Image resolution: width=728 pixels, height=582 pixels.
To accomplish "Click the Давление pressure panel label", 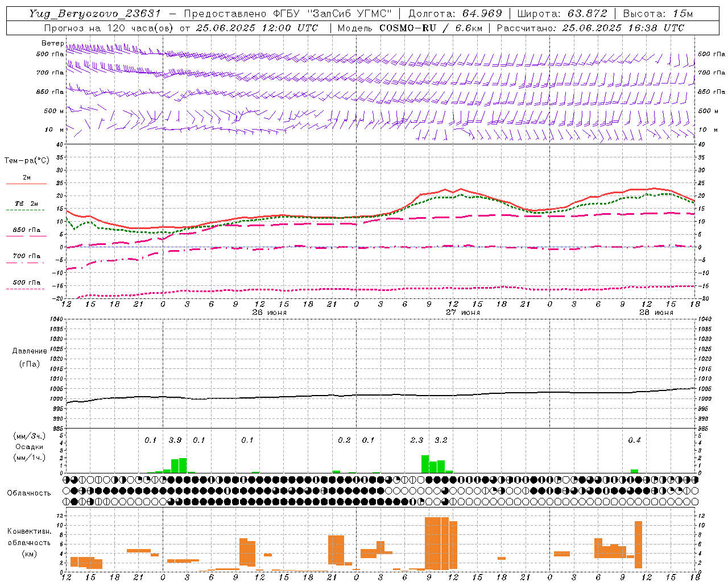I will (x=30, y=351).
